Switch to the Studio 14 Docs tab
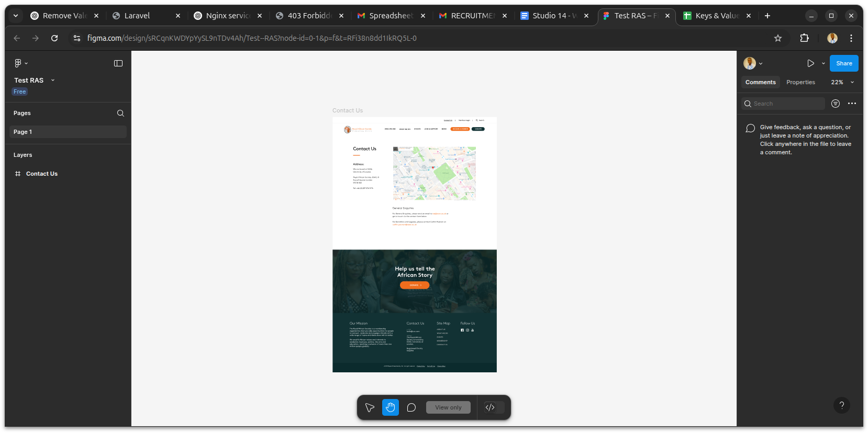The width and height of the screenshot is (868, 433). [x=554, y=16]
